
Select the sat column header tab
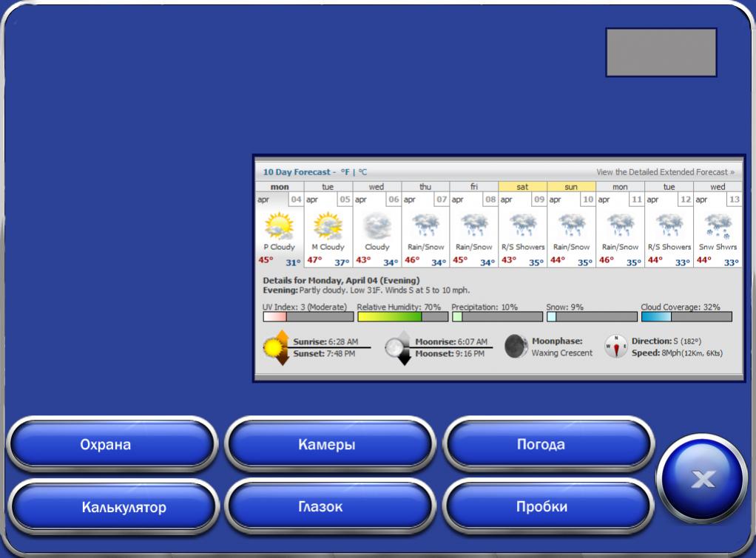[522, 187]
